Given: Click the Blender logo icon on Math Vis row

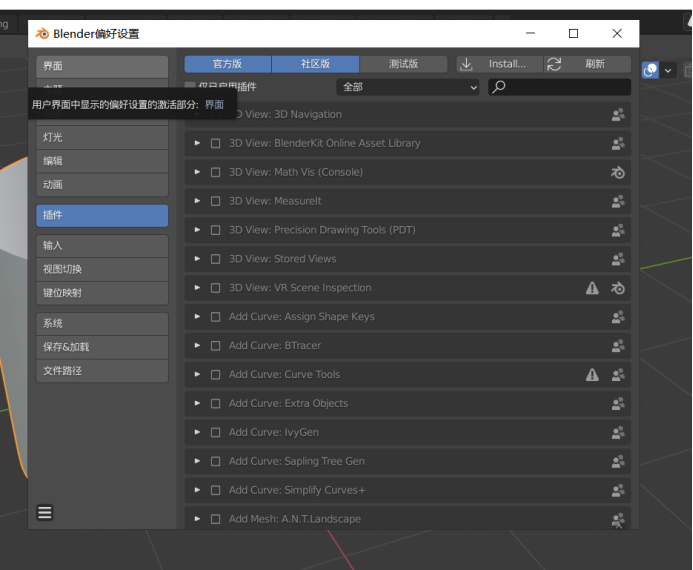Looking at the screenshot, I should [x=618, y=172].
